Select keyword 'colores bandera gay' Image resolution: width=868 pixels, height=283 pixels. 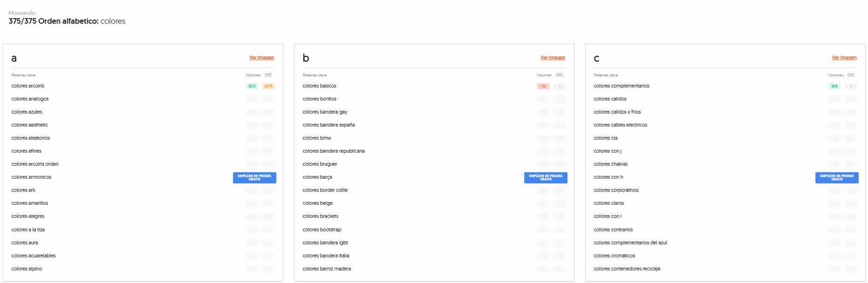[325, 112]
